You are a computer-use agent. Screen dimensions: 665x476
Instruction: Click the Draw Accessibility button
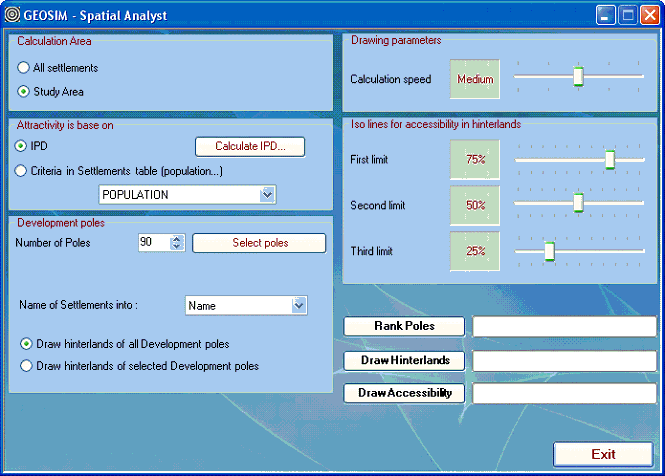(404, 393)
